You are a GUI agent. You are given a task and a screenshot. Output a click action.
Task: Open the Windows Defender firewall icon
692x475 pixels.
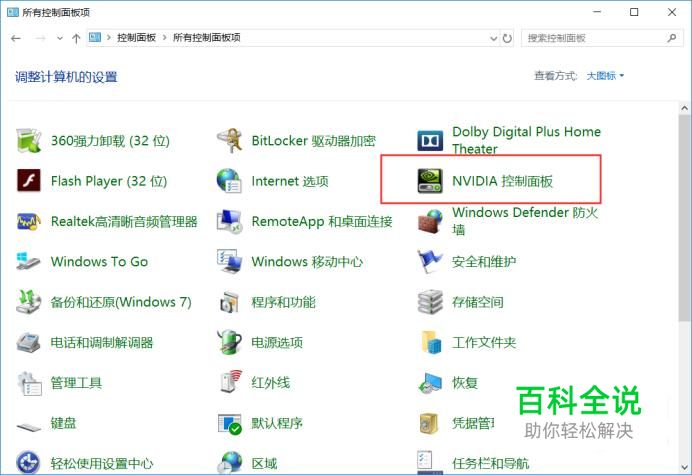[x=430, y=221]
